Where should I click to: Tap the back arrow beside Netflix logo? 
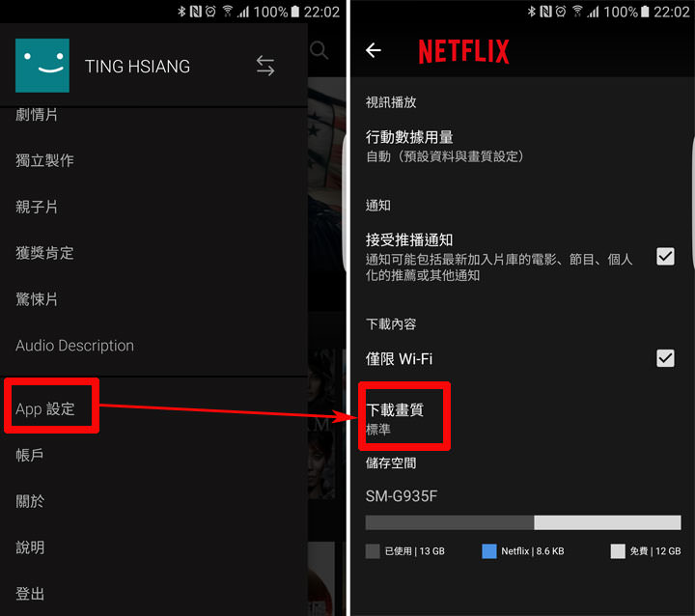[374, 50]
